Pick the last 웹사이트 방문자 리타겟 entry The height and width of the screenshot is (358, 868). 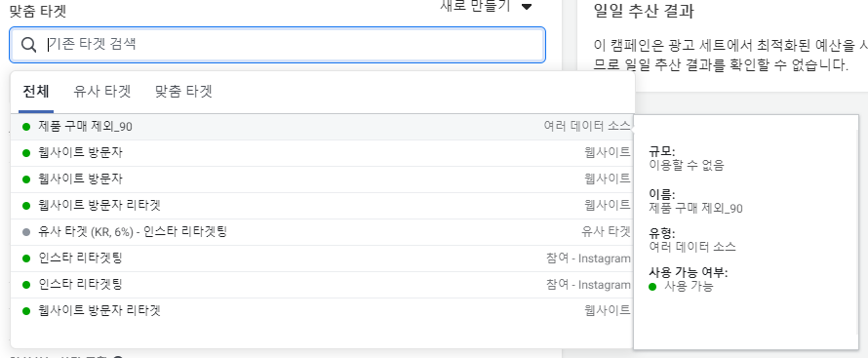322,311
